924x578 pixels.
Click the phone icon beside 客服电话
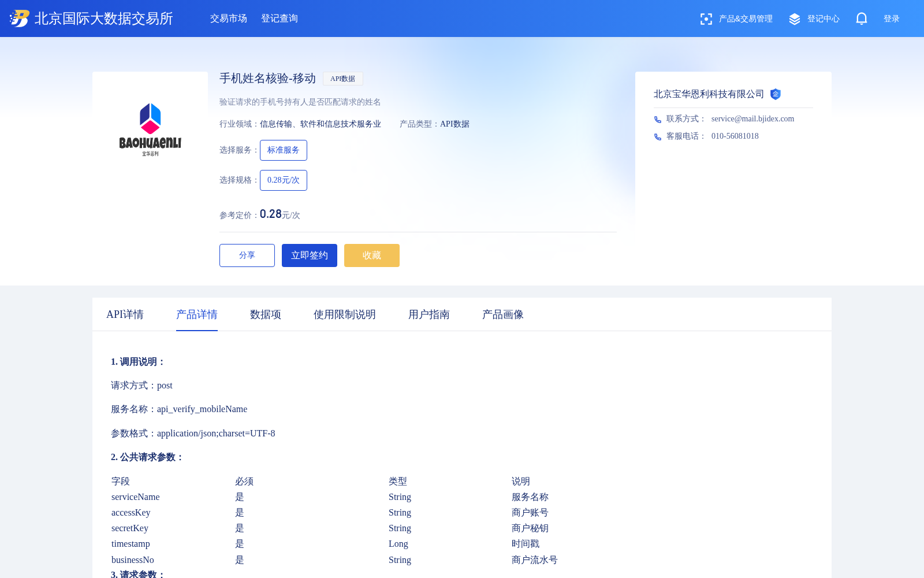pyautogui.click(x=658, y=137)
